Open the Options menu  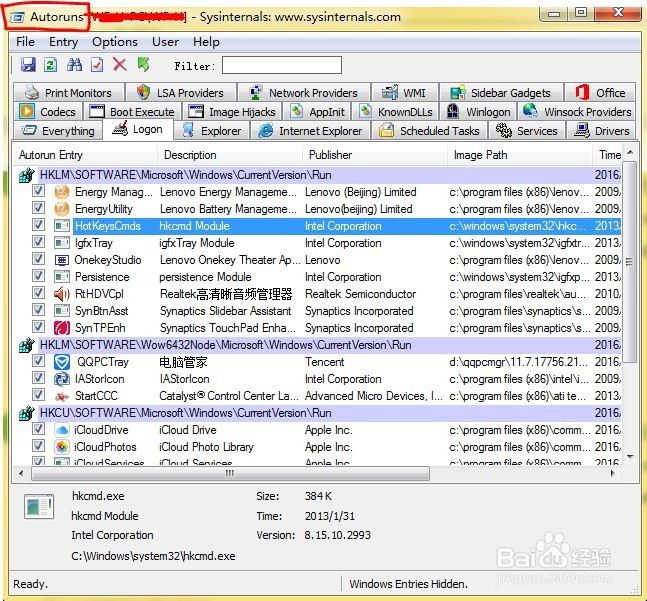tap(115, 42)
